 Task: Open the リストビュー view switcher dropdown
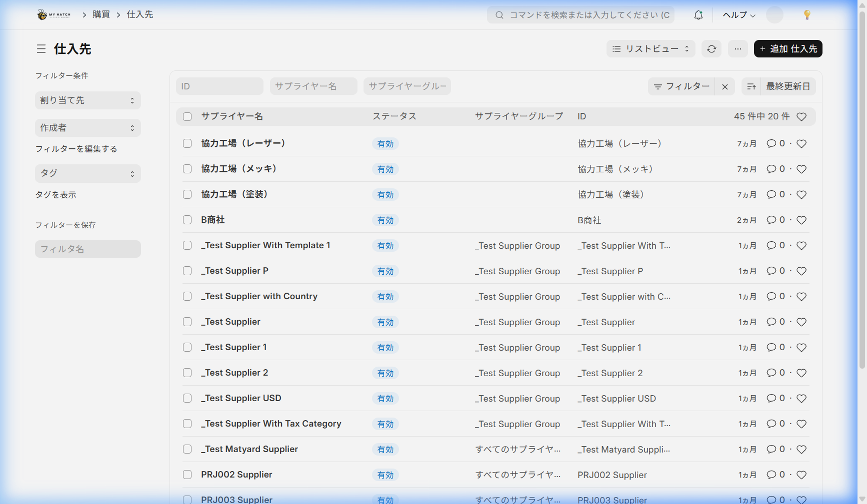[x=650, y=49]
